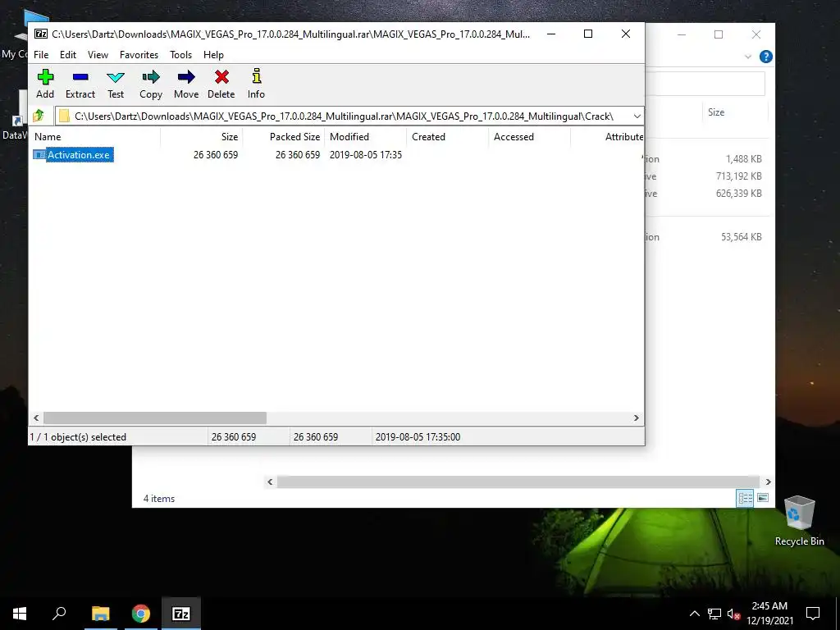The height and width of the screenshot is (630, 840).
Task: Go up one folder level icon
Action: pyautogui.click(x=39, y=116)
